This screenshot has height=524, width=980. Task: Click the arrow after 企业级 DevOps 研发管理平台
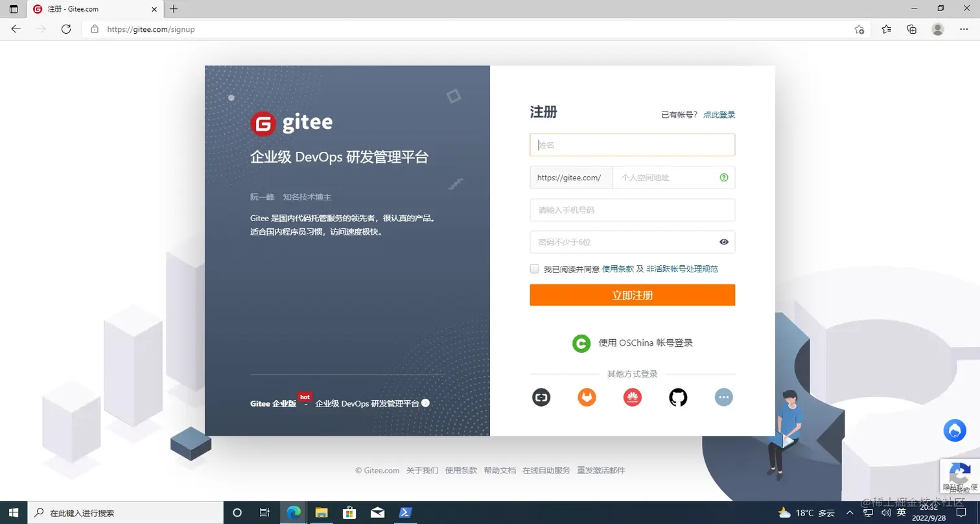coord(425,403)
